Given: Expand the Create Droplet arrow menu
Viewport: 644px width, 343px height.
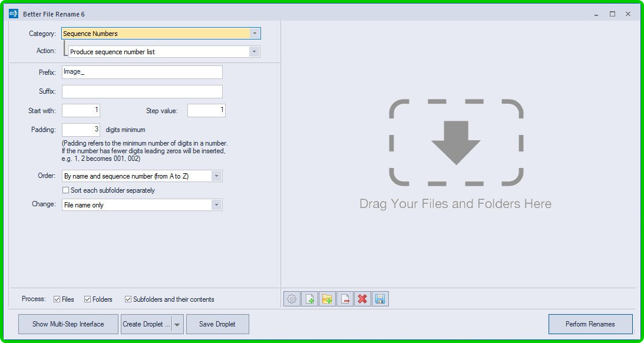Looking at the screenshot, I should point(177,325).
